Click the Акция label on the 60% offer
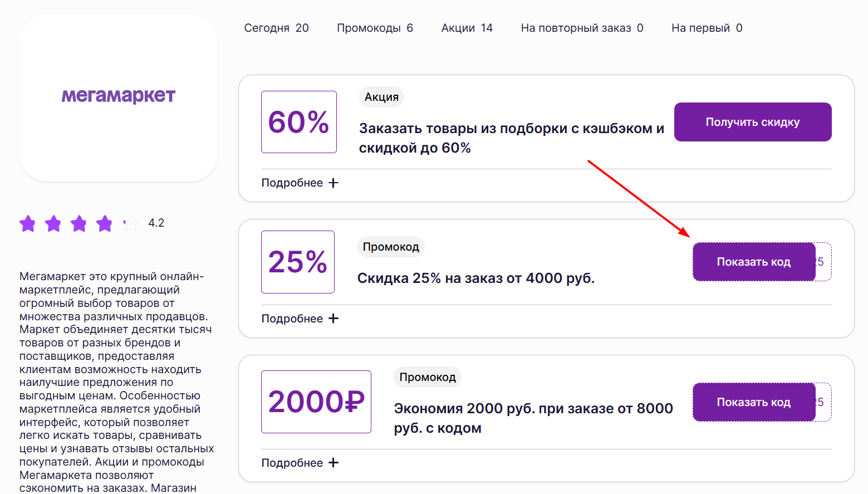This screenshot has width=868, height=494. 381,96
